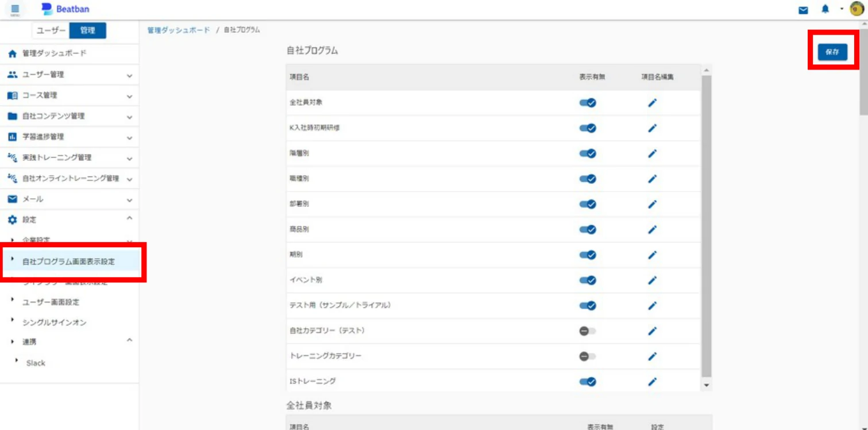Toggle display switch for イベント別
This screenshot has width=868, height=430.
pos(588,281)
